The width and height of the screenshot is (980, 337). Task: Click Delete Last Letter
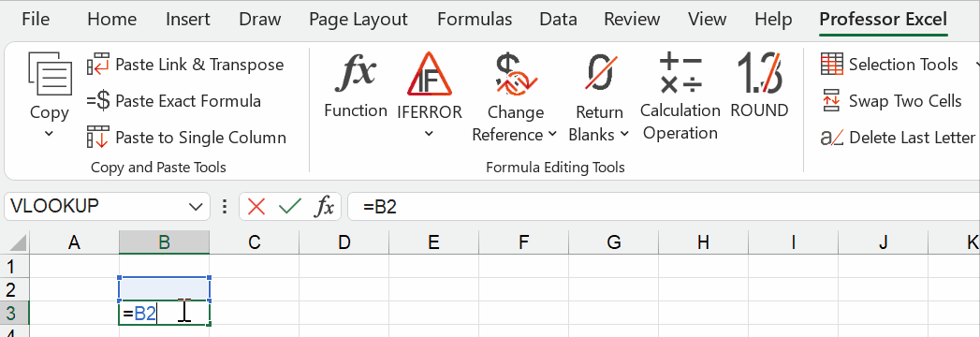tap(898, 137)
